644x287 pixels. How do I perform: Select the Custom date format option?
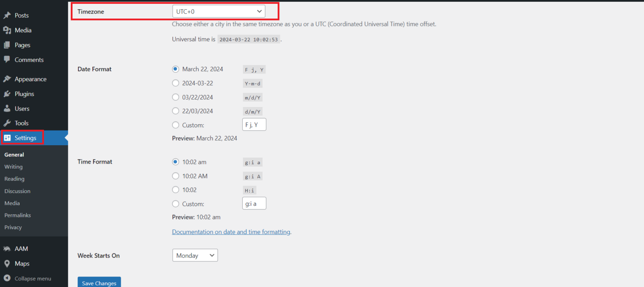point(176,125)
